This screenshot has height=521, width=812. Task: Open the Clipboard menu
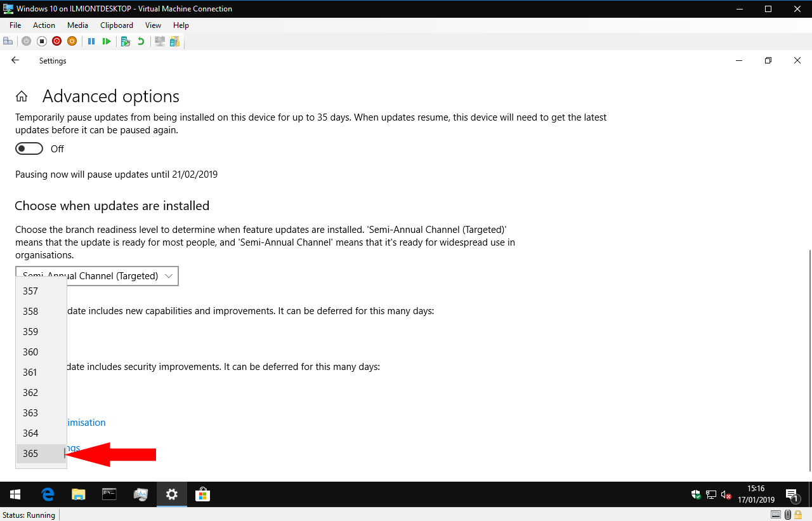coord(117,25)
